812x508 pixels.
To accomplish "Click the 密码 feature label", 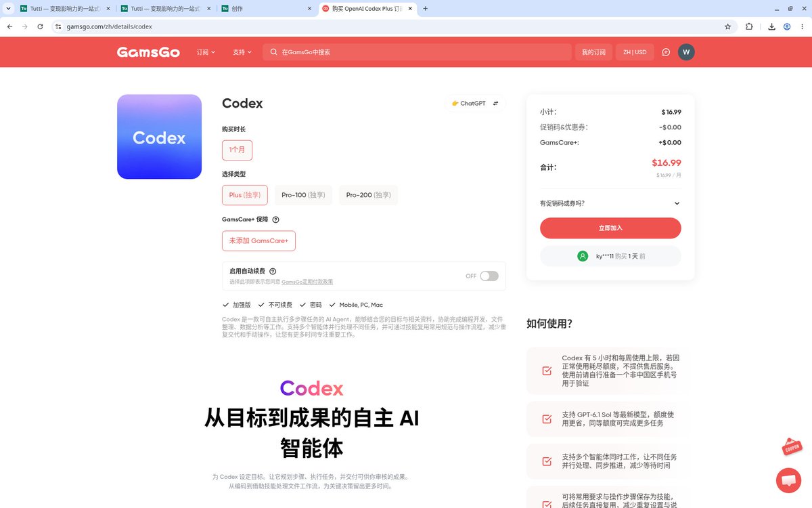I will pos(315,305).
